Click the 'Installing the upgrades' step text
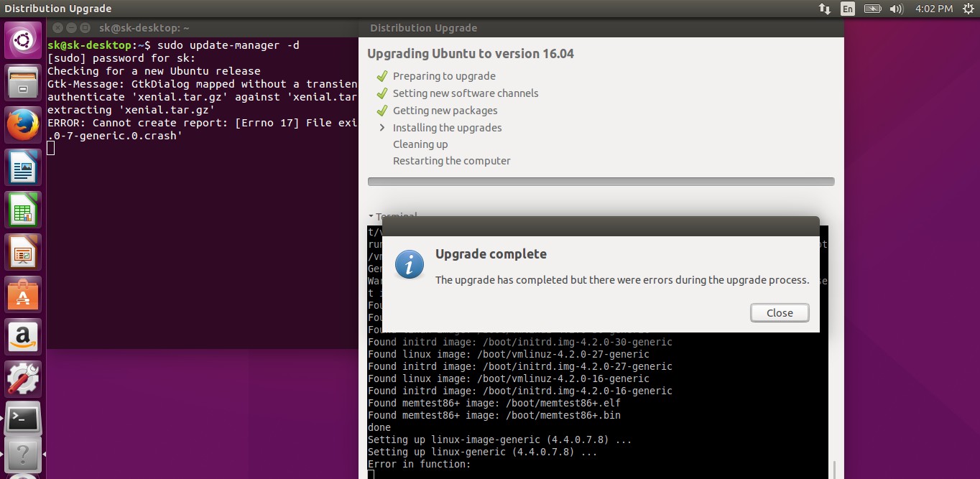This screenshot has height=479, width=980. [448, 128]
